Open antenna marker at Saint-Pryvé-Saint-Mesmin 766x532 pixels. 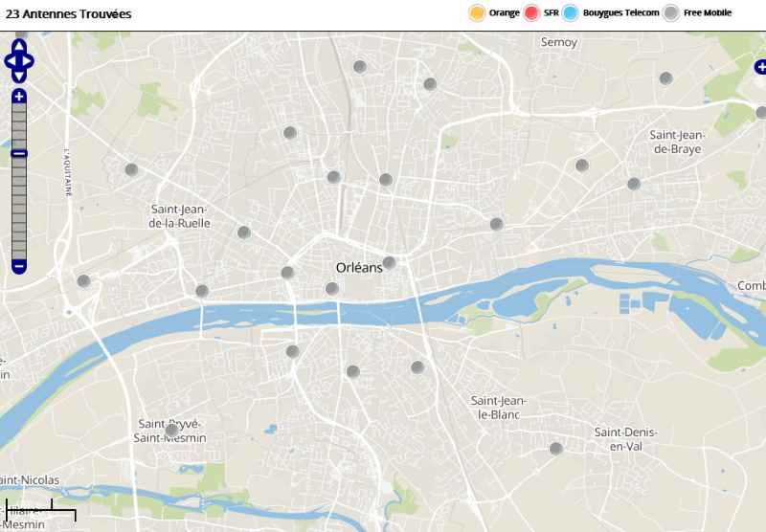coord(171,430)
